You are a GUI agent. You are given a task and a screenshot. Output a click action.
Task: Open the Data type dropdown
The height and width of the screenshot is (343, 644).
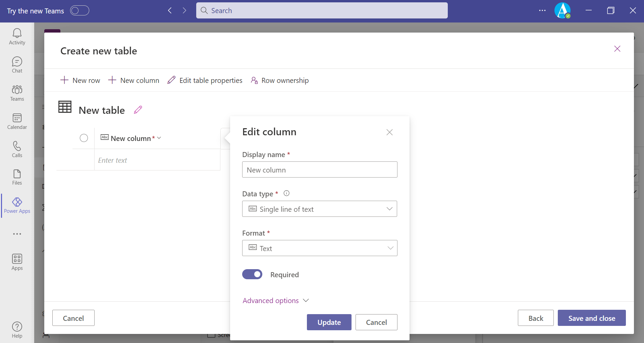(x=319, y=209)
